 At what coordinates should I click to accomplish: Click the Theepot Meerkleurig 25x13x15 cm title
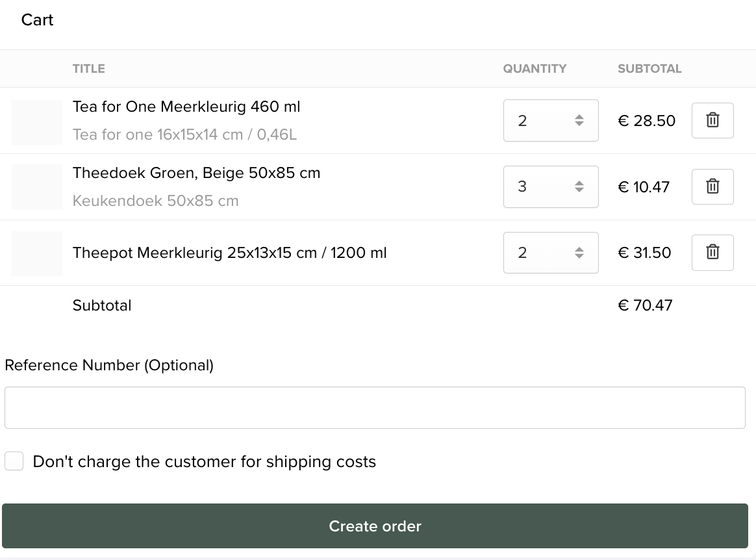(229, 253)
